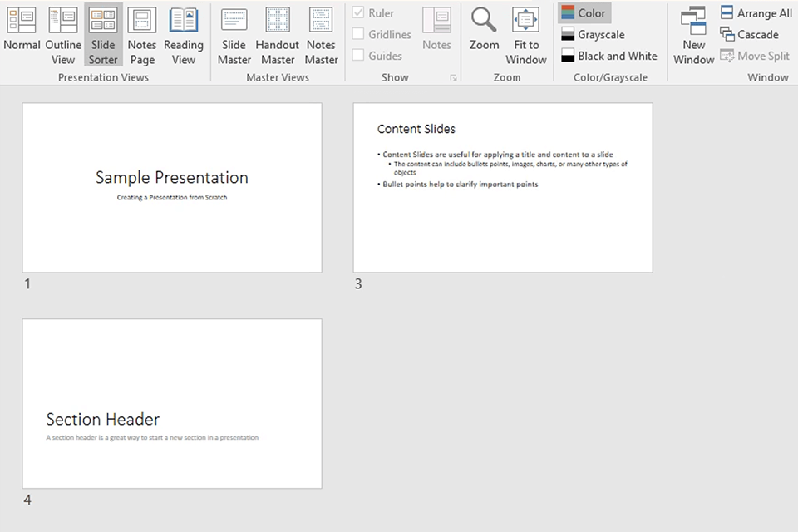Viewport: 798px width, 532px height.
Task: Switch presentation to Grayscale mode
Action: point(591,34)
